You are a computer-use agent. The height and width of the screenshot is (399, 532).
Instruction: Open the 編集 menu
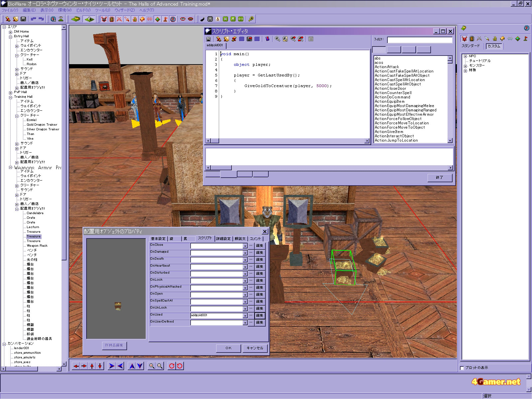pos(29,10)
